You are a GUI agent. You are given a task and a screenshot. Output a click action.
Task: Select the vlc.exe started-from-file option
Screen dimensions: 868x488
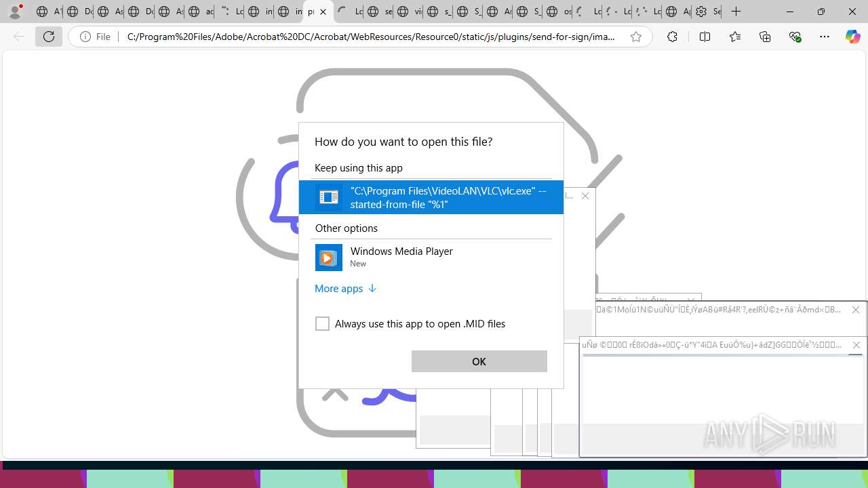point(431,197)
